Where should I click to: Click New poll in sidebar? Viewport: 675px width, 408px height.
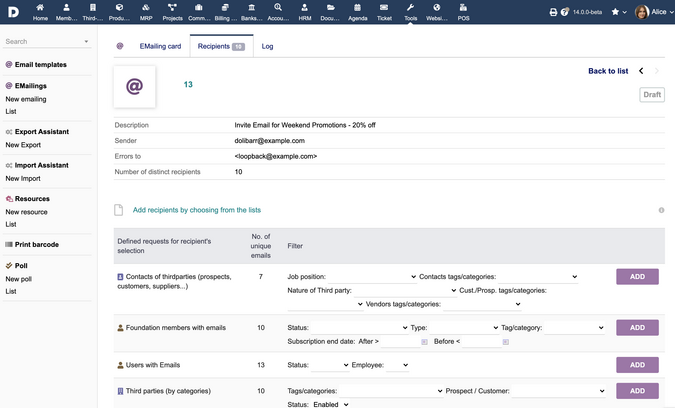point(19,279)
